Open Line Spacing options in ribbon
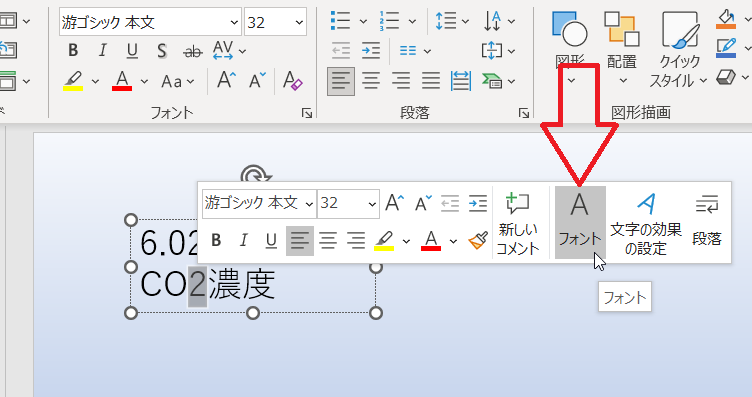 pyautogui.click(x=452, y=21)
